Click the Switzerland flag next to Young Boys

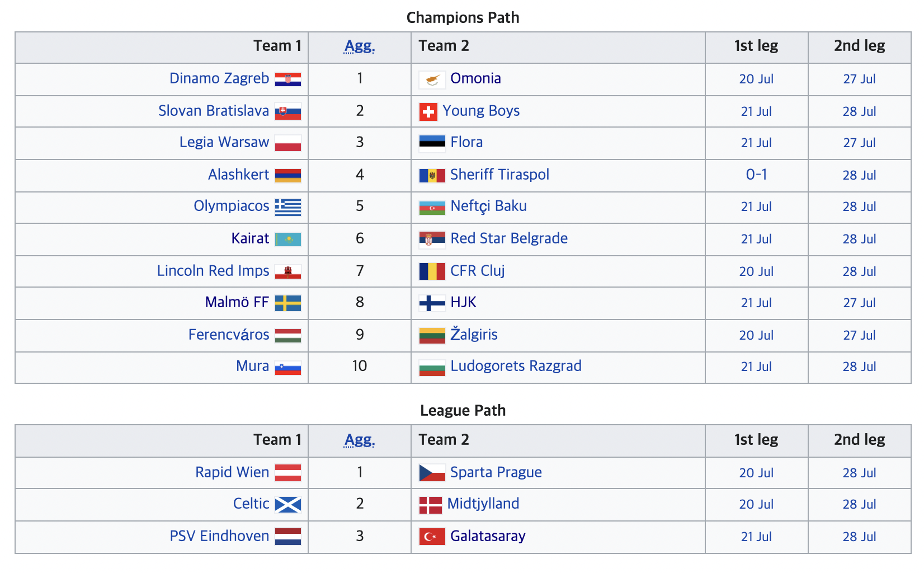tap(428, 112)
